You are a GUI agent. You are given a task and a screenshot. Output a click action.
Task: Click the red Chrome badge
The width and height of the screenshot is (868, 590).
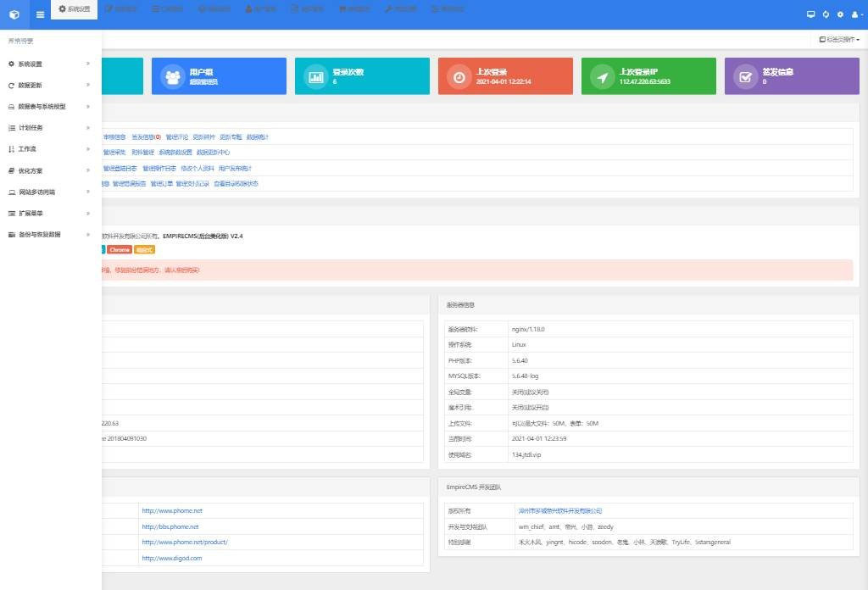point(120,250)
